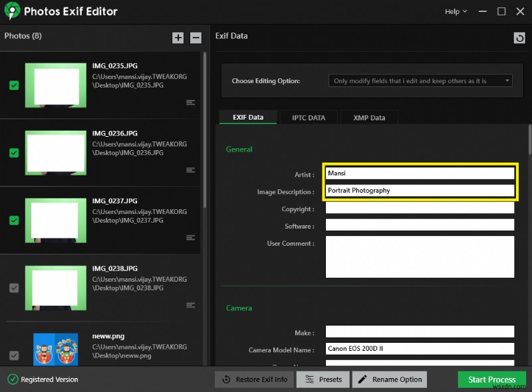
Task: Open the Choose Editing Option dropdown
Action: point(419,80)
